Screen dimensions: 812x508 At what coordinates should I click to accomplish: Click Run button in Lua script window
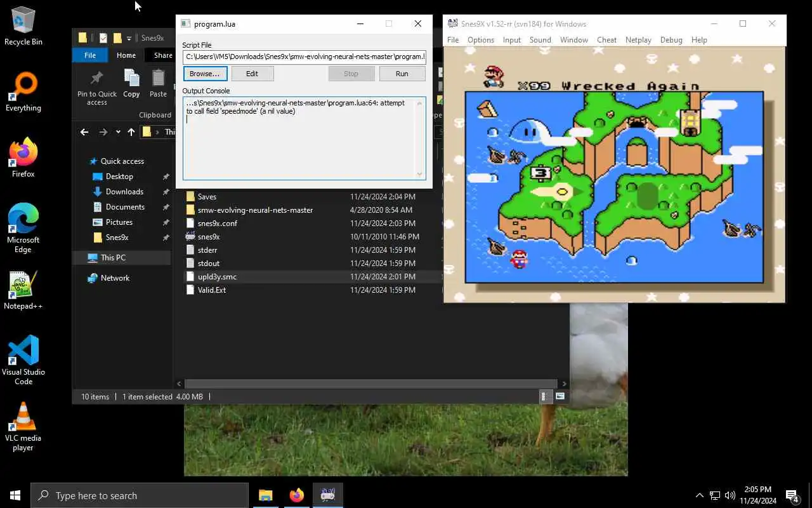click(402, 74)
